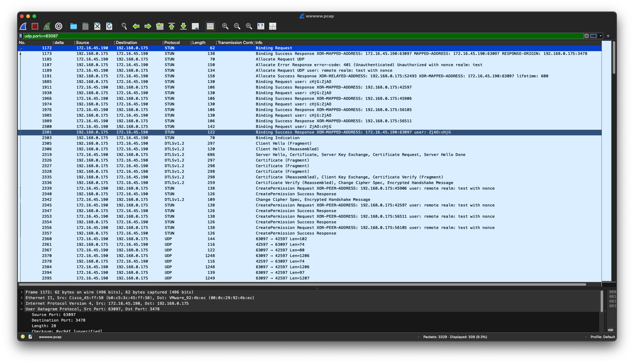Toggle auto-scroll during live capture
634x364 pixels.
195,27
